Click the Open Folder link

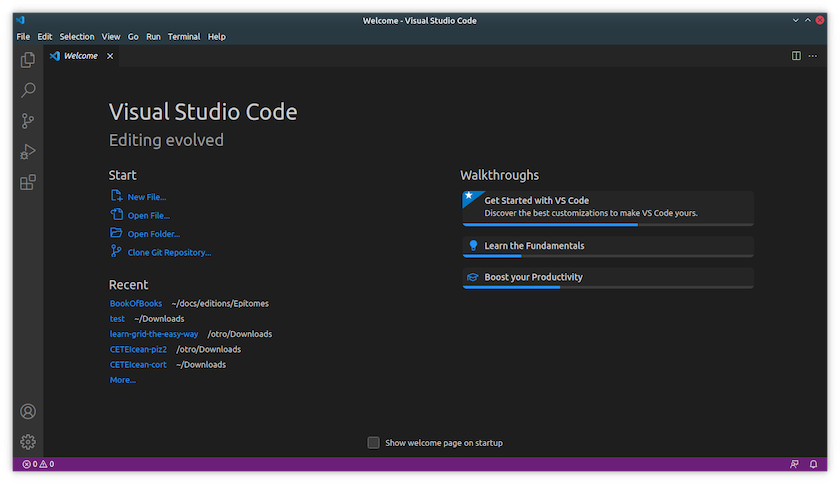(153, 234)
